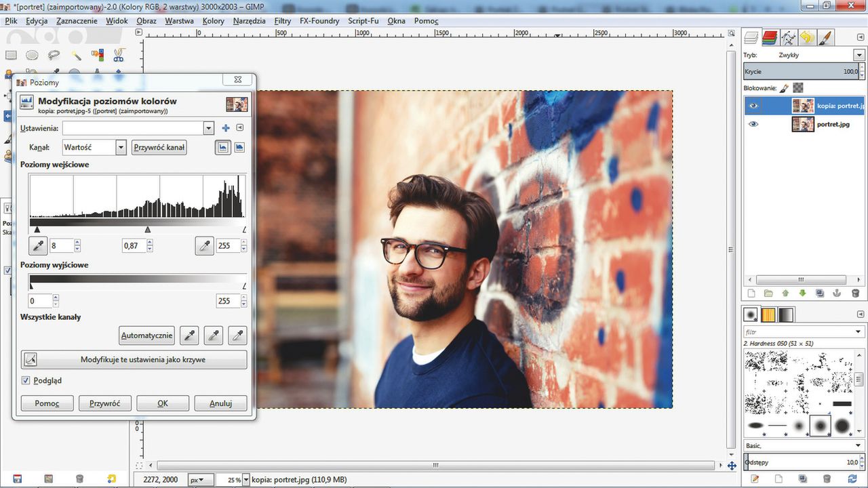Open the Warstwa menu
Screen dimensions: 868x488
179,21
